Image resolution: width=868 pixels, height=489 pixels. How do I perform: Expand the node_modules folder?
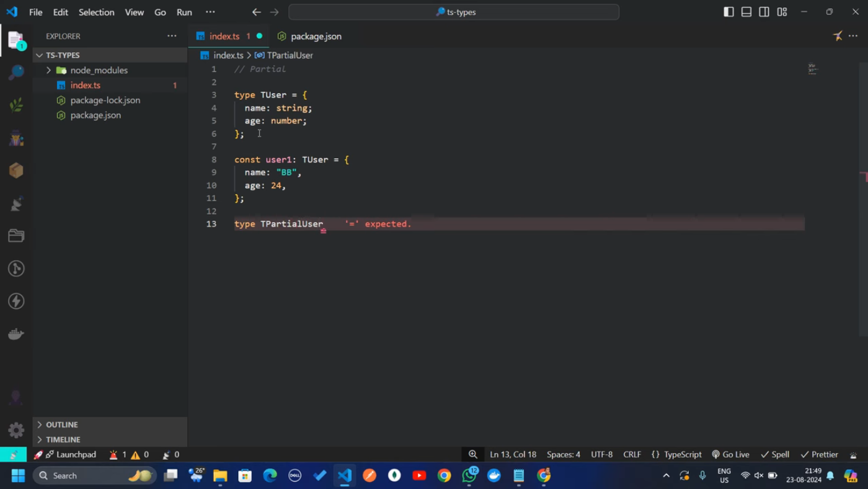(x=110, y=70)
